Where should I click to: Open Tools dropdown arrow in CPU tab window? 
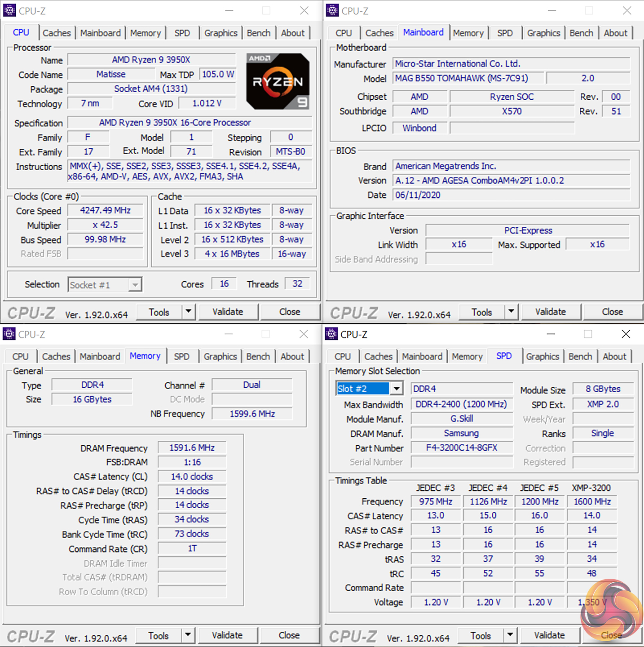pyautogui.click(x=189, y=311)
